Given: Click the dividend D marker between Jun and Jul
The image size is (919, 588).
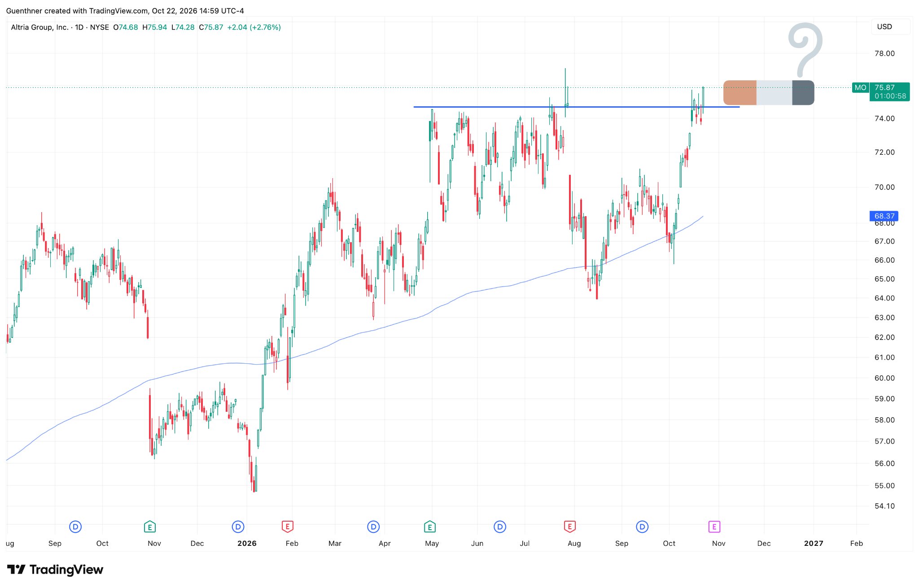Looking at the screenshot, I should (x=500, y=527).
